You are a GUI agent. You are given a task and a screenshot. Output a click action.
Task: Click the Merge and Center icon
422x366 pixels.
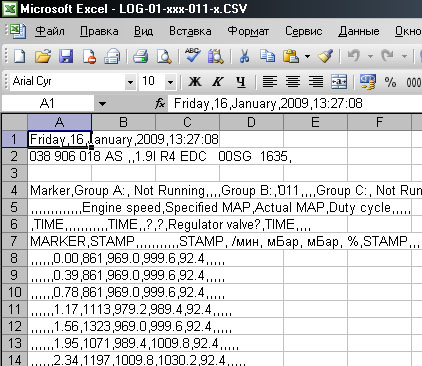(x=339, y=81)
